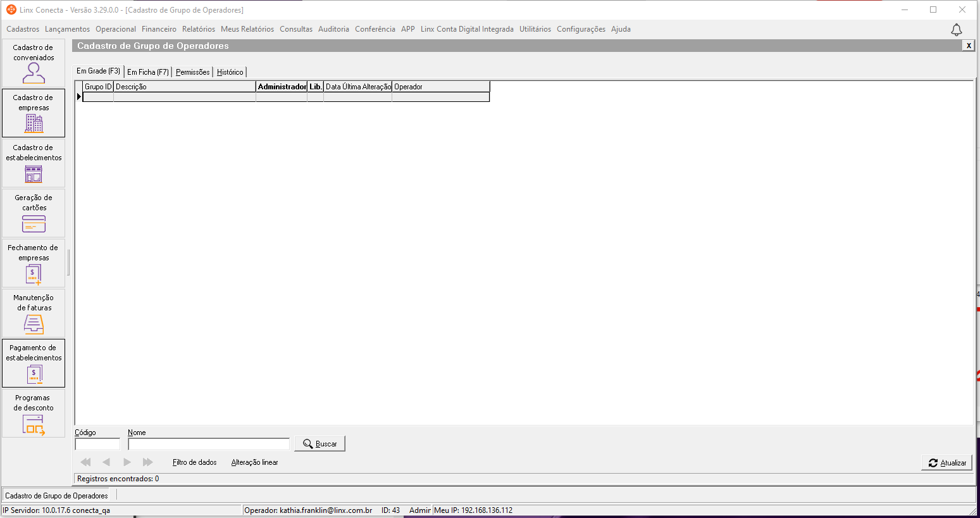Viewport: 980px width, 518px height.
Task: Sort by Descrição column header
Action: pyautogui.click(x=185, y=87)
